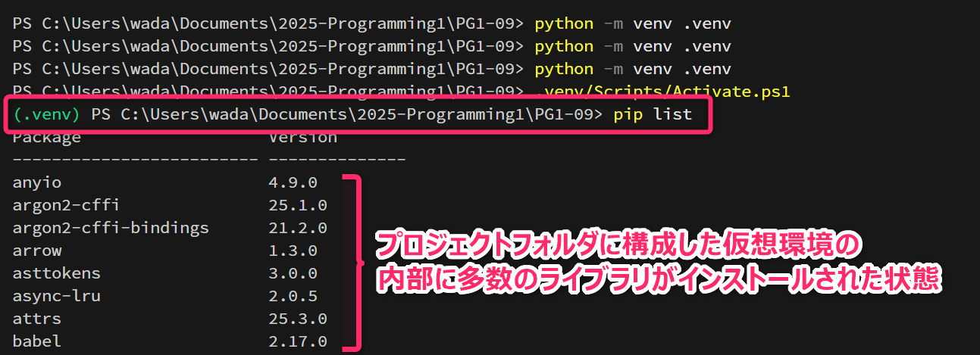Select the attrs package name

click(x=37, y=319)
